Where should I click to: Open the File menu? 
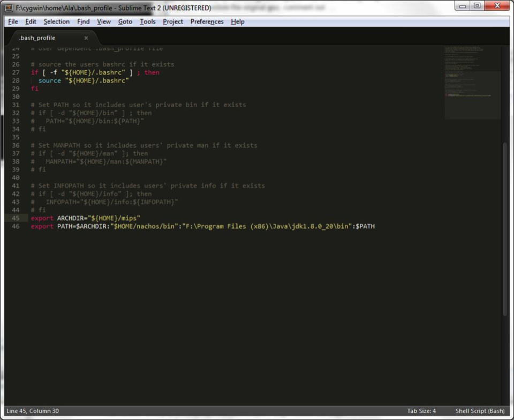[13, 21]
